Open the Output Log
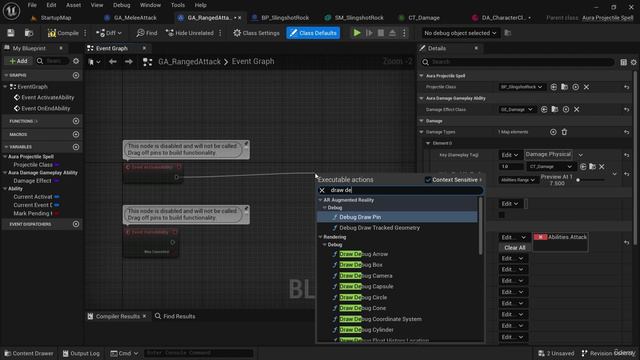Viewport: 640px width, 360px height. [81, 353]
